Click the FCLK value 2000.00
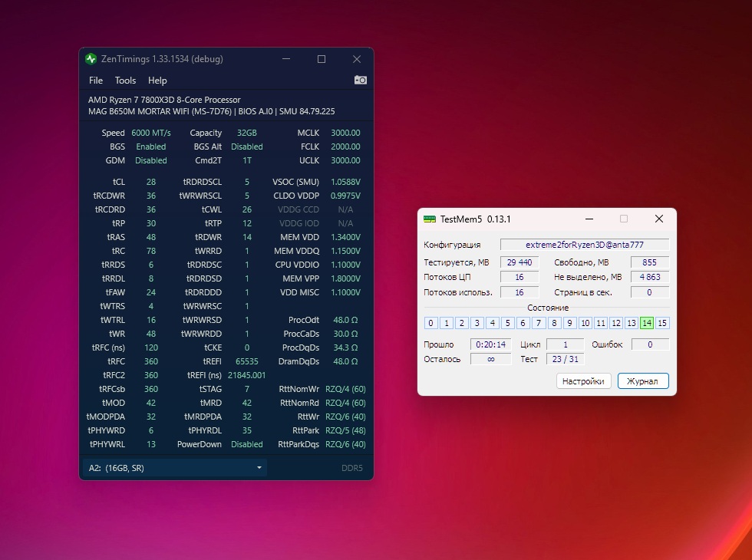The height and width of the screenshot is (560, 752). (x=345, y=147)
